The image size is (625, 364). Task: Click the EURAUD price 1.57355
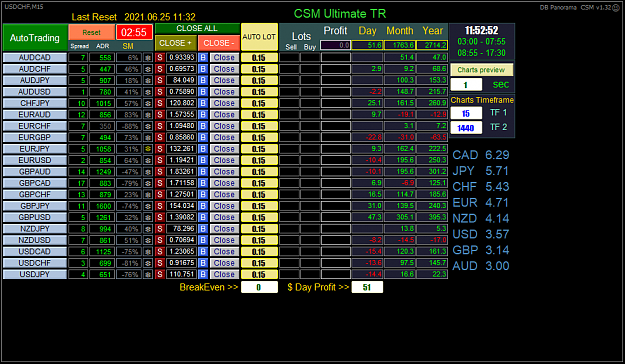[x=182, y=114]
